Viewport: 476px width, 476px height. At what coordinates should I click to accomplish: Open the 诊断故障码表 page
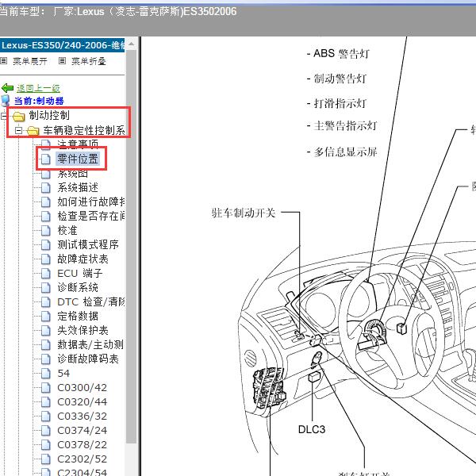(88, 359)
